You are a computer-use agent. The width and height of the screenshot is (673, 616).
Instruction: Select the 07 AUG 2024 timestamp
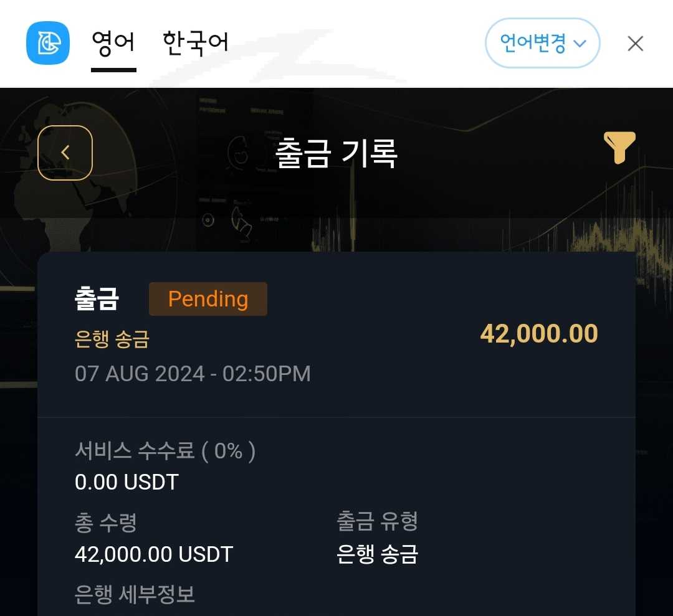click(193, 374)
